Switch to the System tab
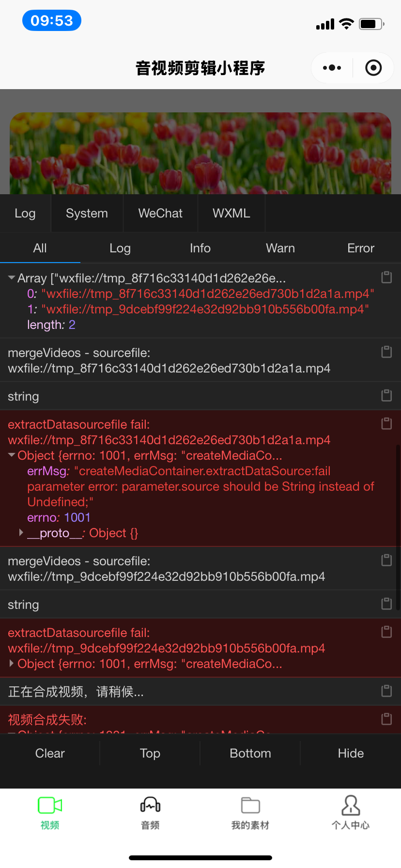This screenshot has width=401, height=868. pyautogui.click(x=87, y=213)
